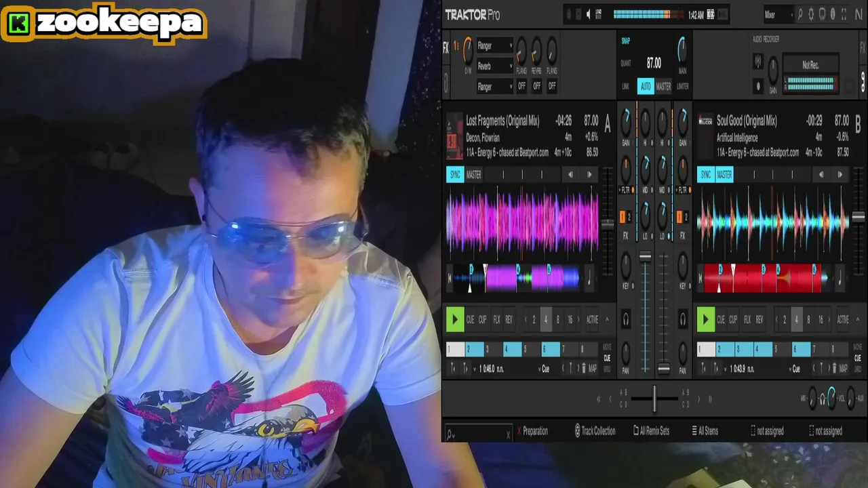
Task: Open the first Flanger effect dropdown
Action: point(494,46)
